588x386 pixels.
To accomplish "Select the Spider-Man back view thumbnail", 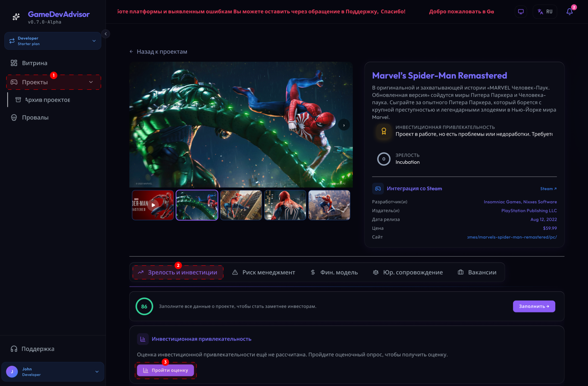I will point(285,205).
